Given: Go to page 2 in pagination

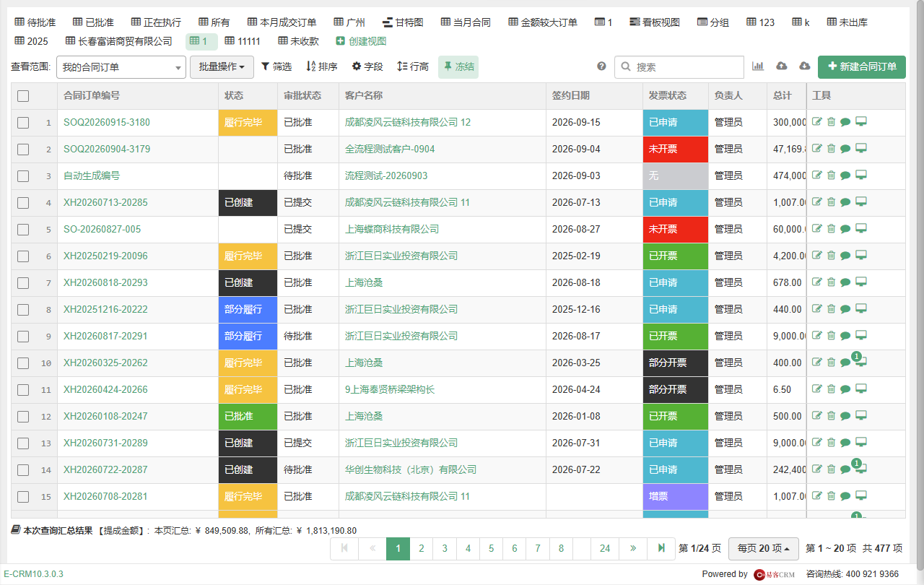Looking at the screenshot, I should click(422, 549).
